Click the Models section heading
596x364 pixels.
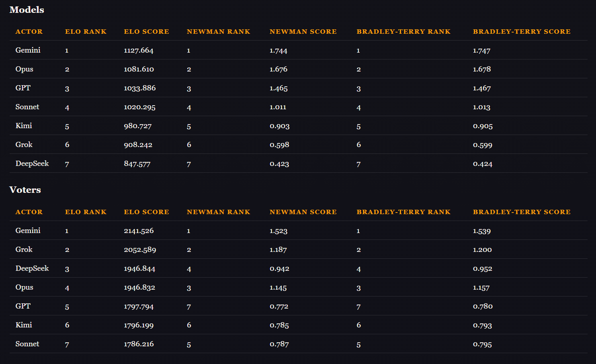coord(27,10)
